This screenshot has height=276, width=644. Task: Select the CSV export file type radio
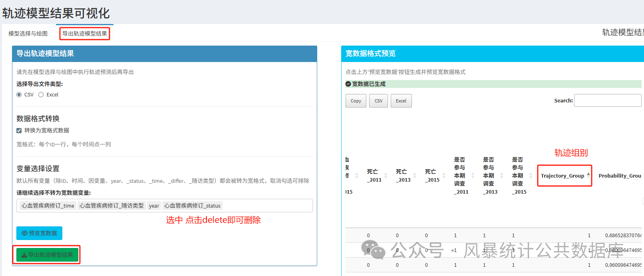(19, 95)
